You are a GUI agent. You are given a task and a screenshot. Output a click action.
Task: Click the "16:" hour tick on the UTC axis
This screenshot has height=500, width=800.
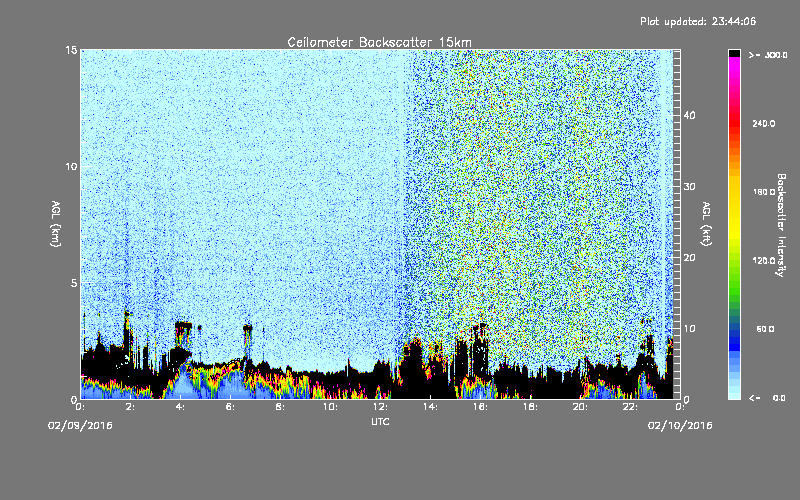click(480, 407)
